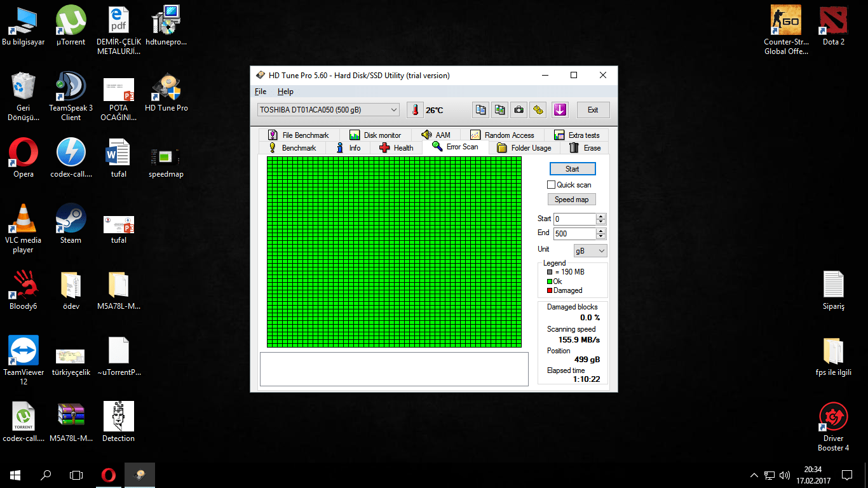The height and width of the screenshot is (488, 868).
Task: Select the TeamViewer 12 desktop shortcut
Action: (x=24, y=361)
